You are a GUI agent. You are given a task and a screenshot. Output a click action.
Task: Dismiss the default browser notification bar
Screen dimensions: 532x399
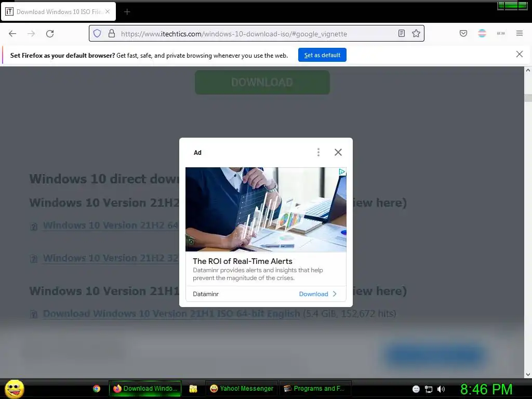(x=520, y=54)
